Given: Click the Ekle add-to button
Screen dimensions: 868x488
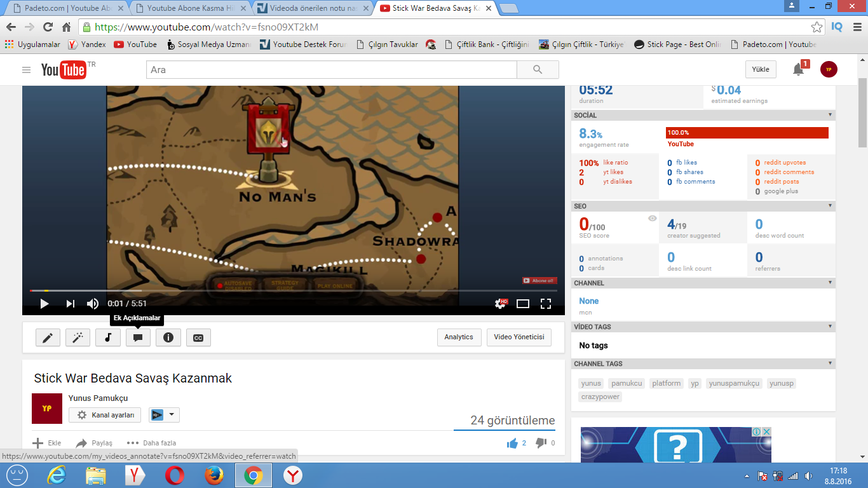Looking at the screenshot, I should pos(47,443).
